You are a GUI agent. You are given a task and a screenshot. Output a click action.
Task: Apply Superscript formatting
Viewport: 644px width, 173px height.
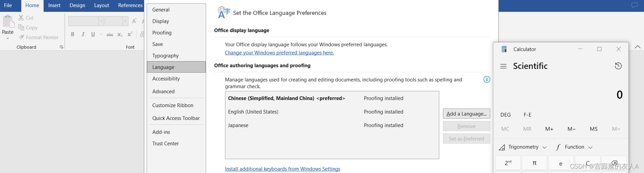point(130,34)
